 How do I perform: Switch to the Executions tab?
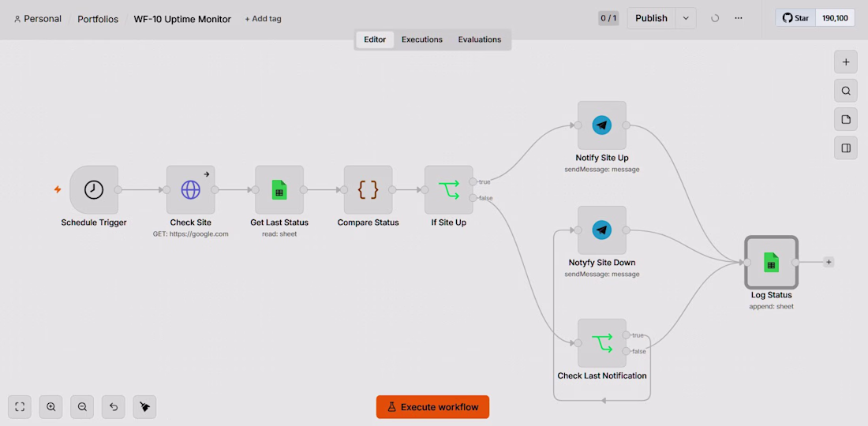pyautogui.click(x=422, y=39)
